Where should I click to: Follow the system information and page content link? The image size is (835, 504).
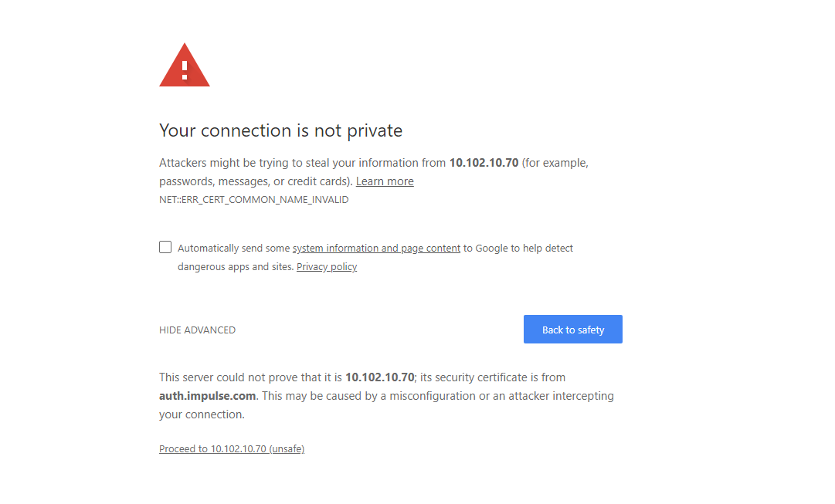tap(376, 249)
